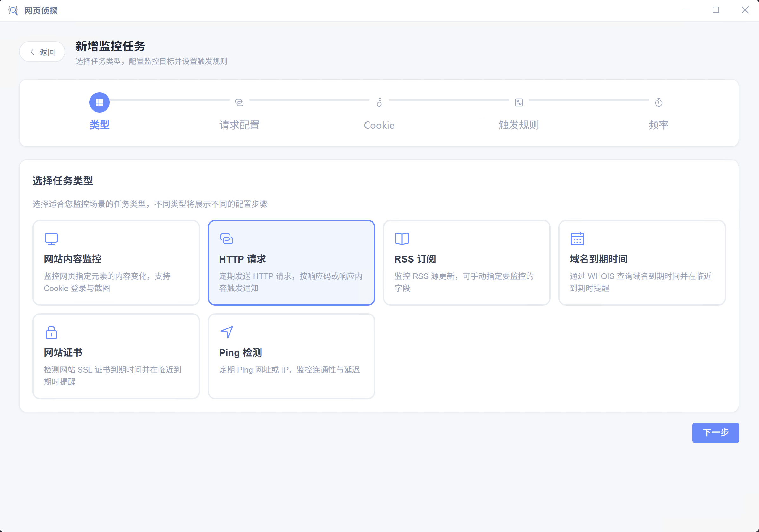
Task: Click the monitor icon on 网站内容监控 card
Action: (51, 239)
